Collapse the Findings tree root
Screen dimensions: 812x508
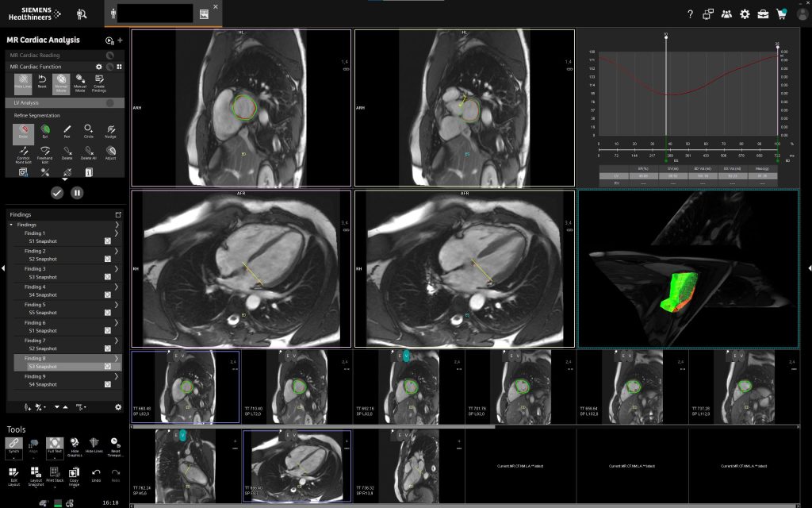pos(11,225)
